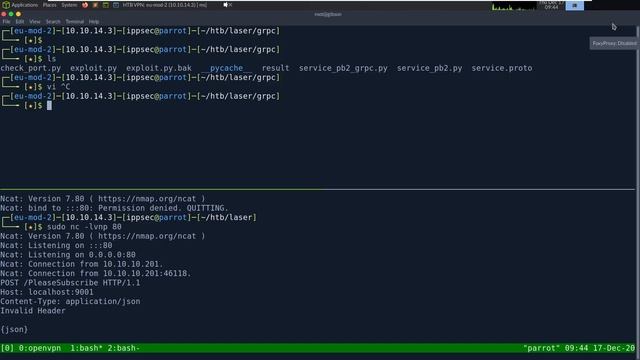Click the 'POST /PleaseSubscribe HTTP/1.1' line

70,283
